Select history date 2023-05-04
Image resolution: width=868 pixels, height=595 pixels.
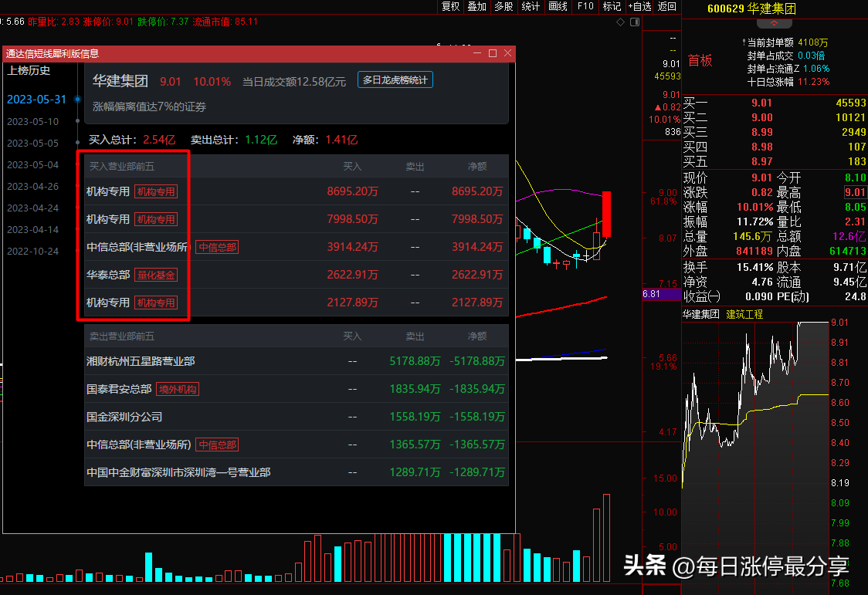(x=32, y=165)
